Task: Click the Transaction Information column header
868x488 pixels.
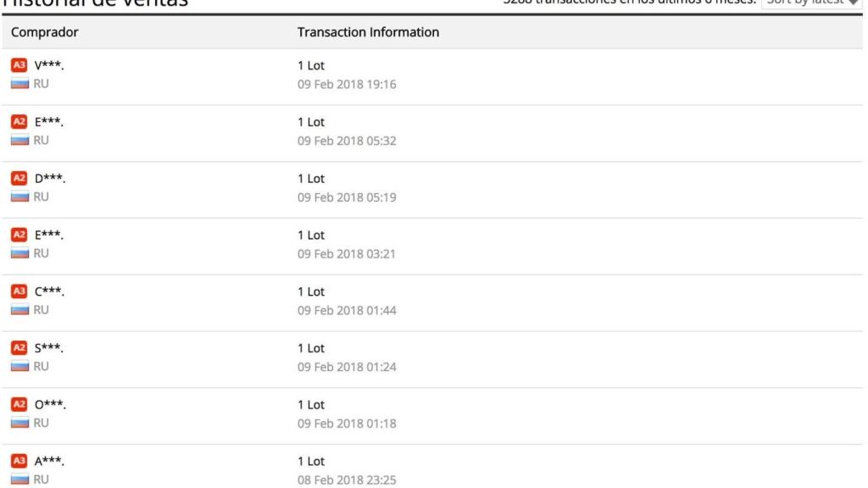Action: tap(368, 33)
